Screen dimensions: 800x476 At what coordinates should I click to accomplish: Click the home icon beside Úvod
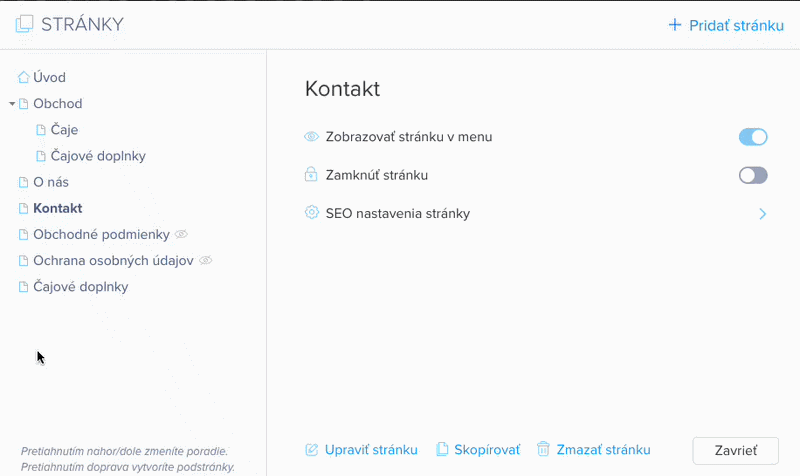(x=24, y=77)
